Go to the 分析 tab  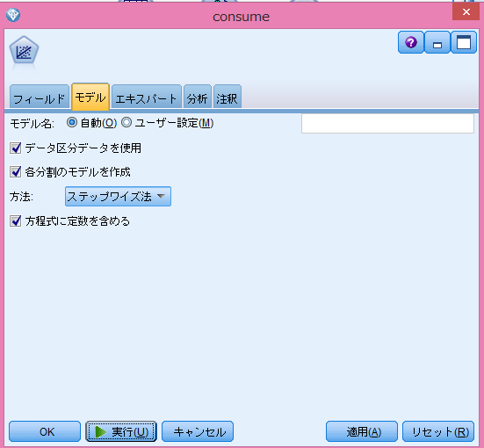198,98
